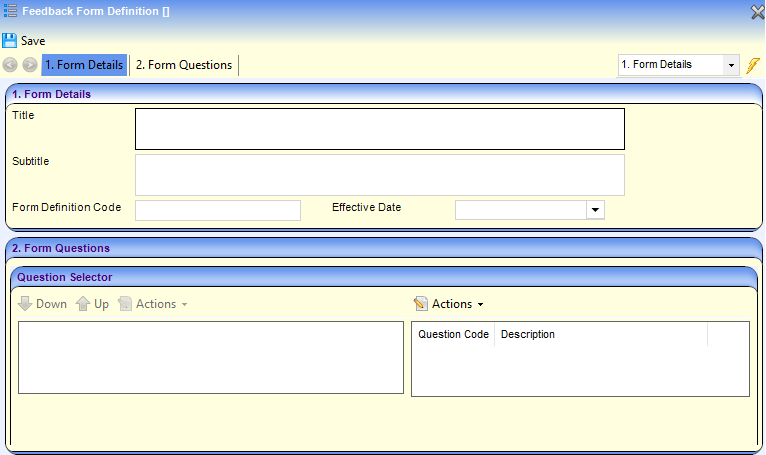Close the Feedback Form Definition window
Screen dimensions: 766x455
point(757,12)
